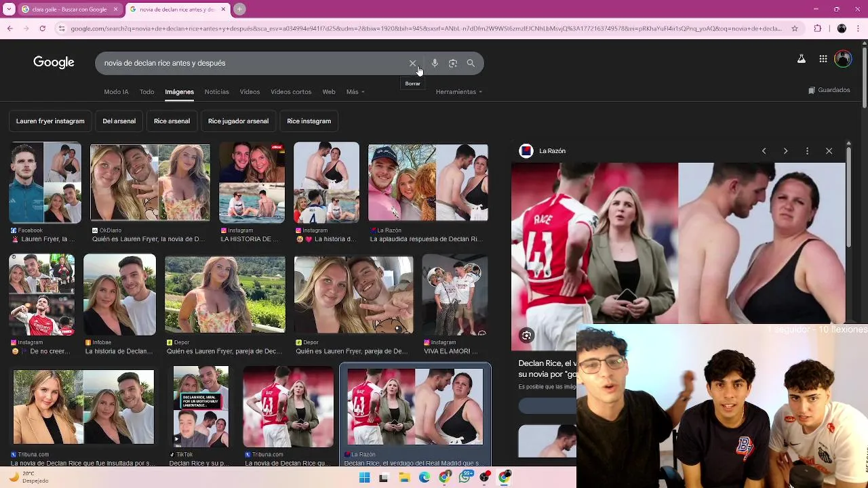868x488 pixels.
Task: Show previous image in preview panel
Action: pyautogui.click(x=764, y=151)
